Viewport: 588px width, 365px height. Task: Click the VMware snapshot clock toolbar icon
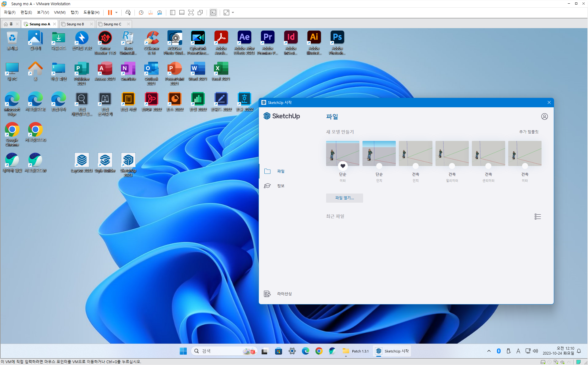coord(141,13)
